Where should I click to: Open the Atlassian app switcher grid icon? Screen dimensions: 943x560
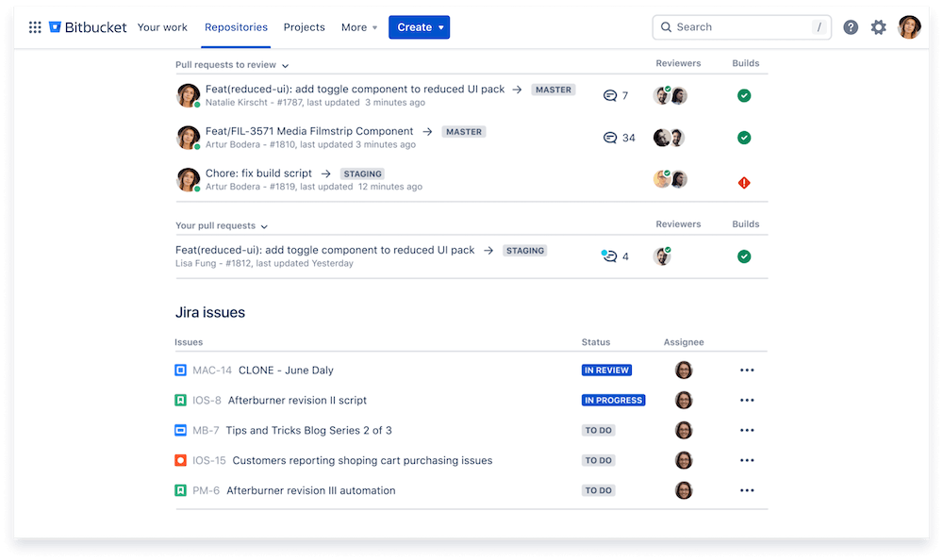tap(34, 26)
